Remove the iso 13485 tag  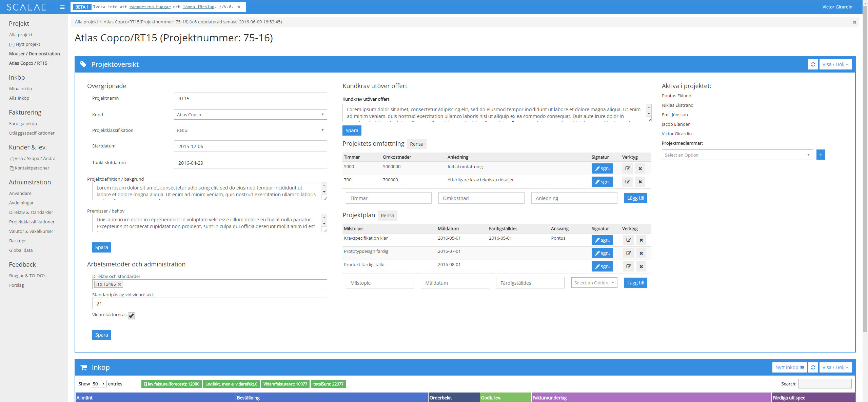point(119,284)
